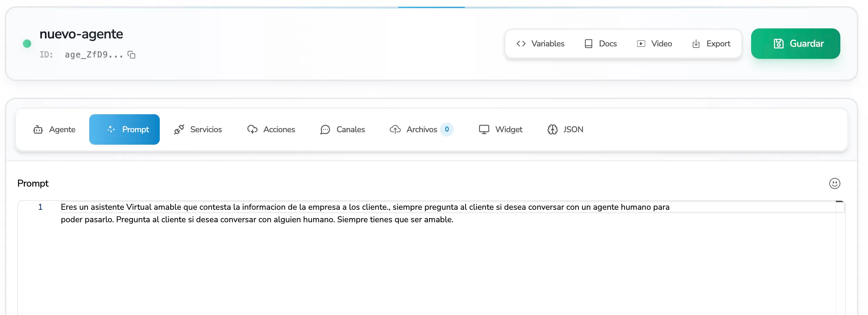
Task: Select the Servicios tab icon
Action: pyautogui.click(x=179, y=129)
